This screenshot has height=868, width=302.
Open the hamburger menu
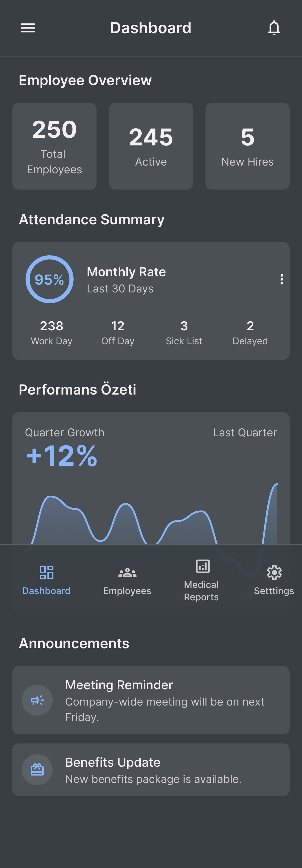click(28, 28)
